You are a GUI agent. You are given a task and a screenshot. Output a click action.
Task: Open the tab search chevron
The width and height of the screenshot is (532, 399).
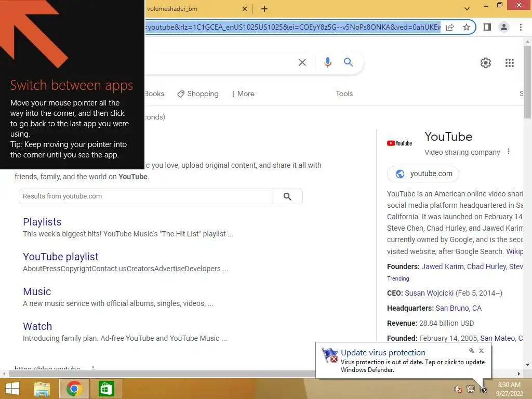click(467, 9)
